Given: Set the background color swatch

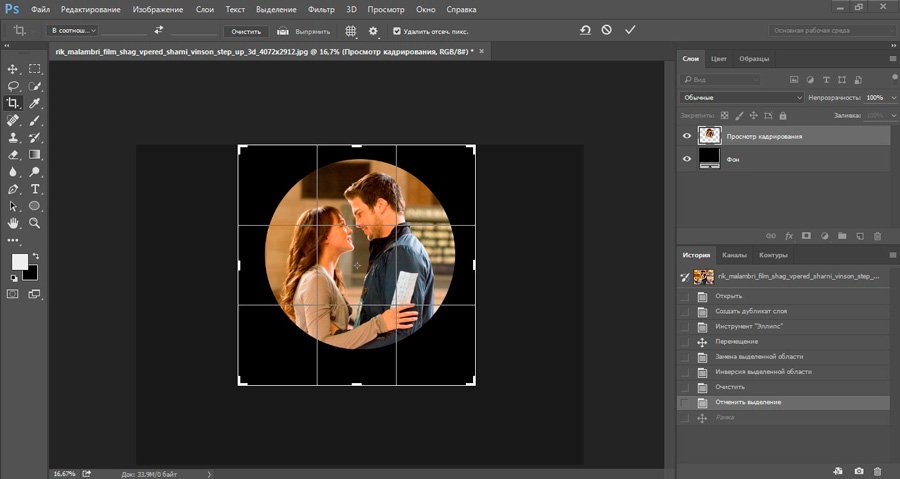Looking at the screenshot, I should coord(31,274).
